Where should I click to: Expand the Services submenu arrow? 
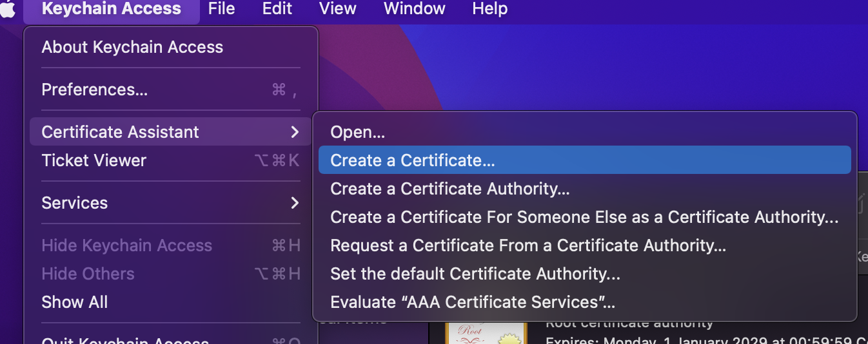[x=295, y=203]
